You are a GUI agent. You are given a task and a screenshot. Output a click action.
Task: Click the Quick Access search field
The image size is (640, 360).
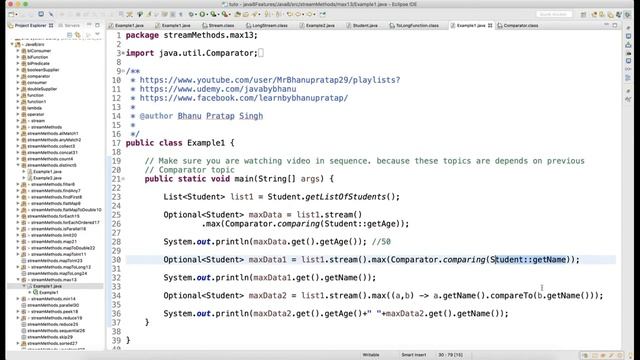click(x=553, y=14)
